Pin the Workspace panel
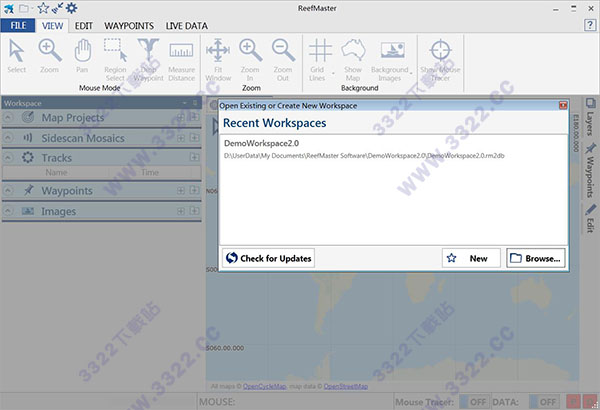This screenshot has width=600, height=410. point(195,103)
